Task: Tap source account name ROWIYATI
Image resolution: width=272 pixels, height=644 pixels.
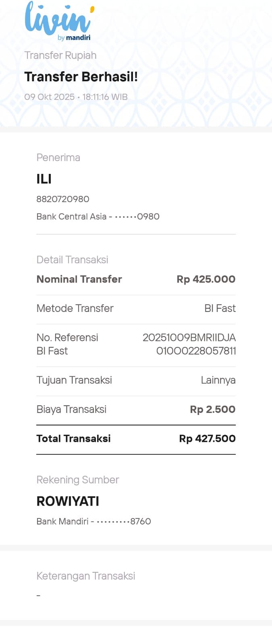Action: click(x=68, y=501)
